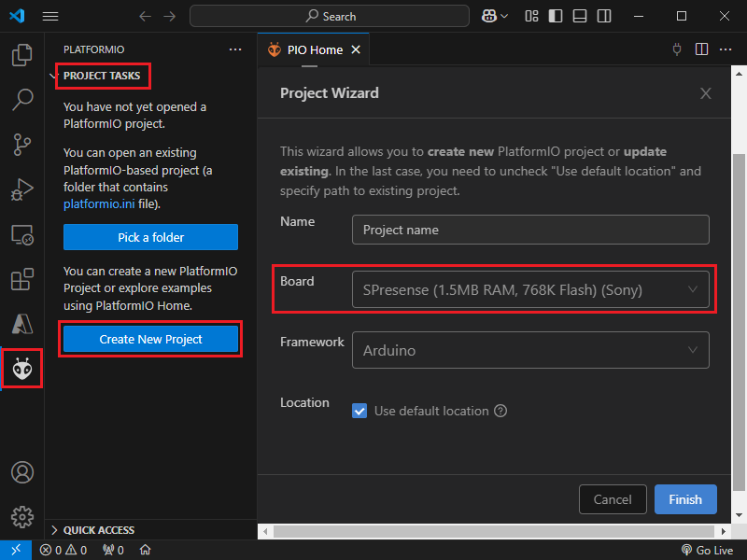Open the Extensions view icon
This screenshot has width=747, height=560.
click(22, 279)
